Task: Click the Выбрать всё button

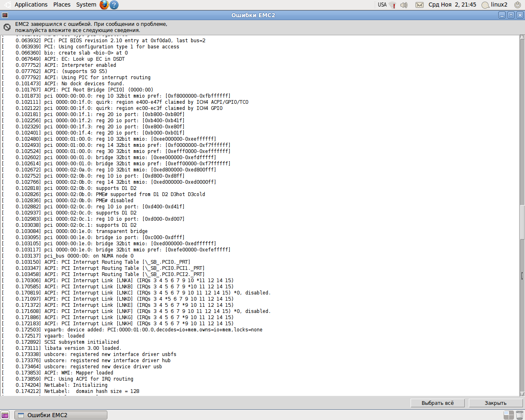Action: coord(438,403)
